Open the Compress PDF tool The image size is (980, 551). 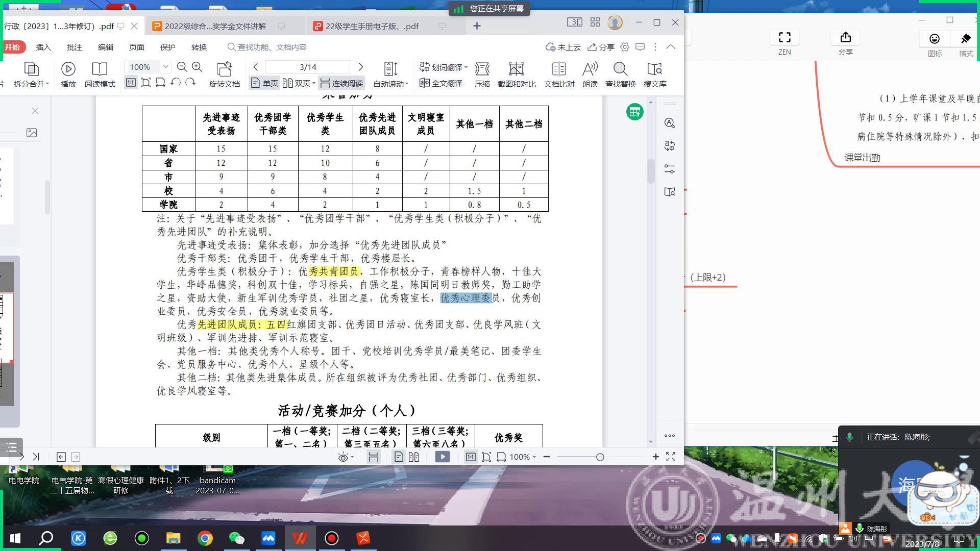[x=482, y=69]
